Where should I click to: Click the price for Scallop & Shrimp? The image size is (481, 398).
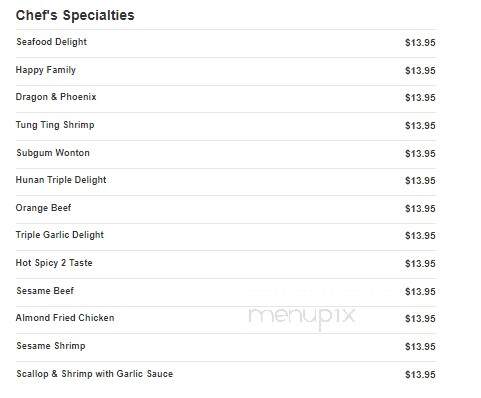(420, 375)
